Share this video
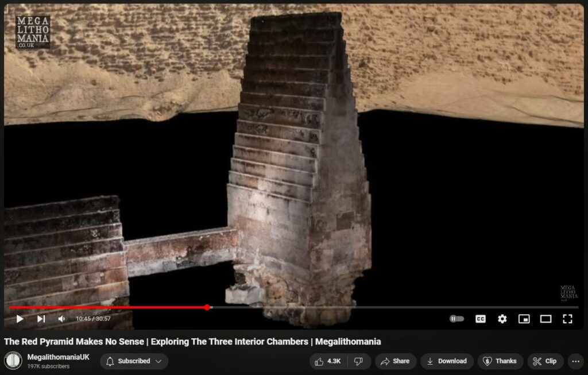Image resolution: width=588 pixels, height=375 pixels. 395,361
